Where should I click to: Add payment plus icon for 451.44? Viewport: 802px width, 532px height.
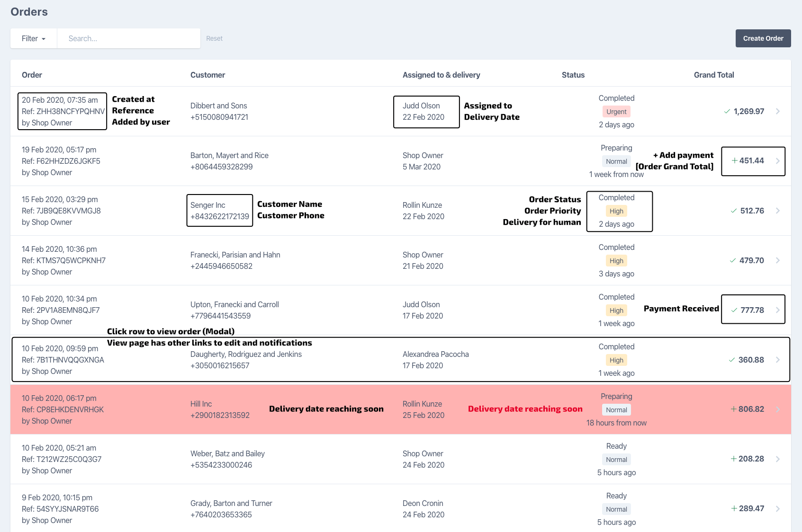[734, 161]
